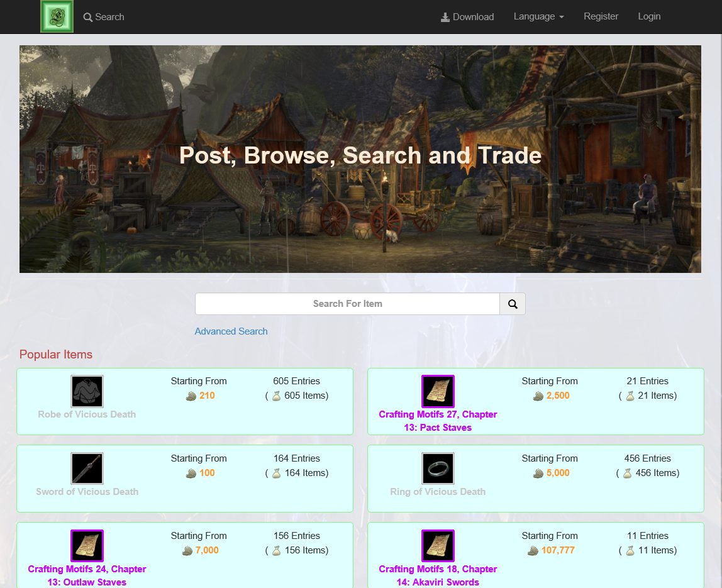The image size is (722, 588).
Task: Click the Search For Item input field
Action: tap(348, 304)
